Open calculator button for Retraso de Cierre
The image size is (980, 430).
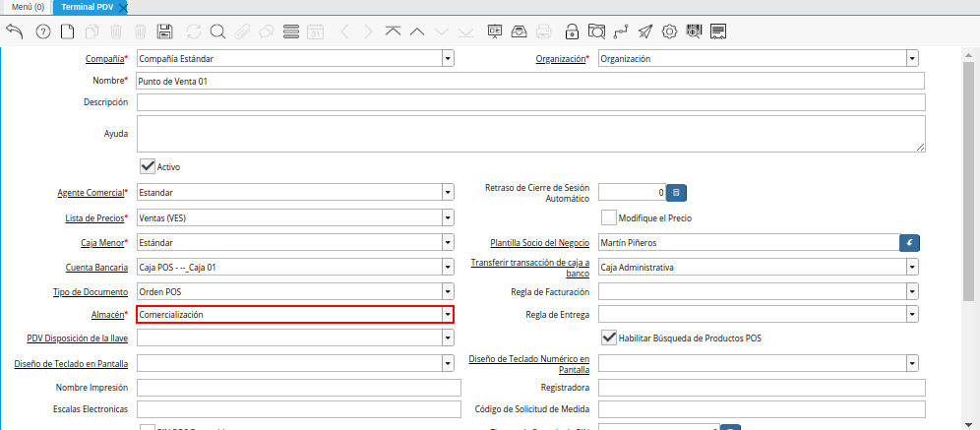pyautogui.click(x=676, y=192)
